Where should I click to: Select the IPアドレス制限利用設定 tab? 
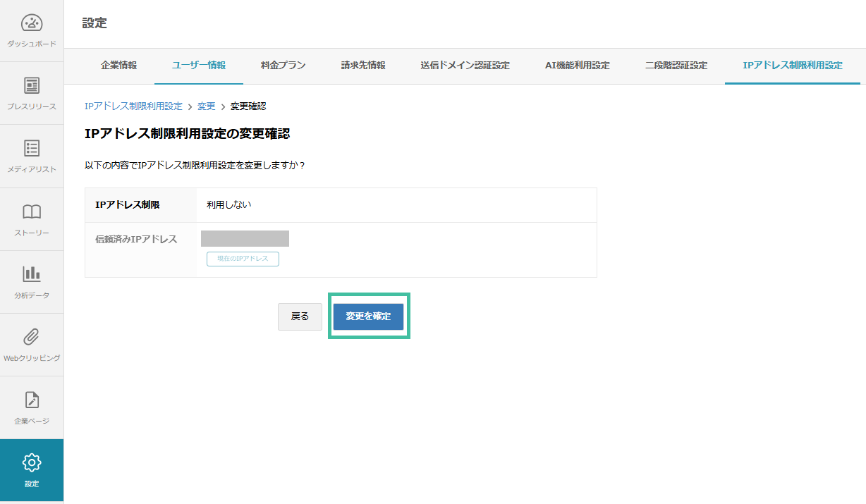pos(791,66)
